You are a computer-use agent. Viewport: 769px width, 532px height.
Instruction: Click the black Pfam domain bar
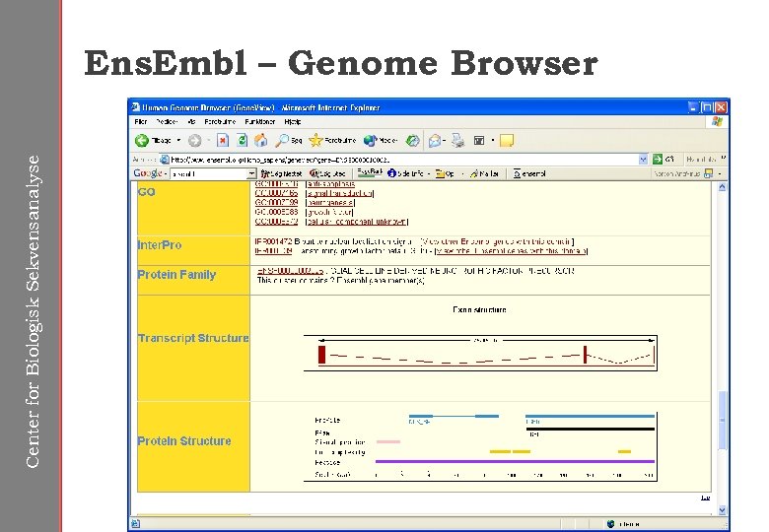tap(590, 430)
